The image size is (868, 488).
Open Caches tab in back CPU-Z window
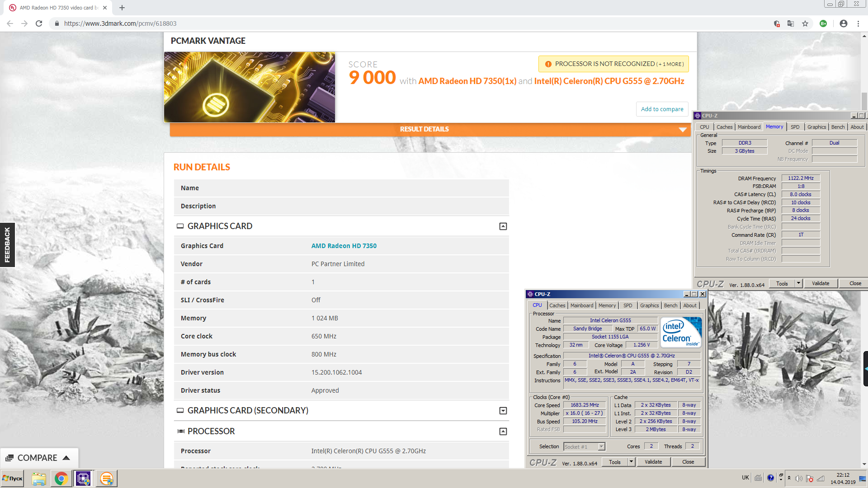tap(725, 127)
